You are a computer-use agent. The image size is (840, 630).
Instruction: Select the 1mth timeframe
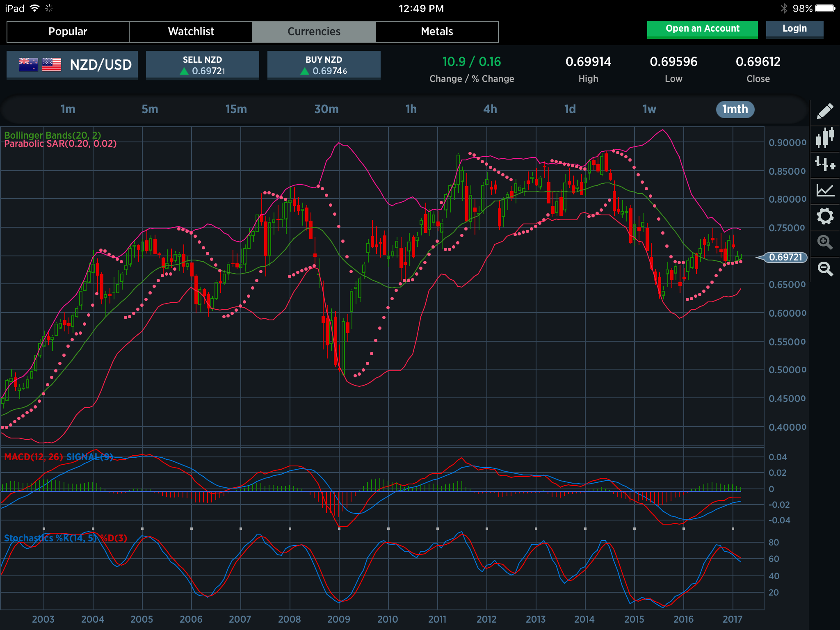click(x=735, y=110)
